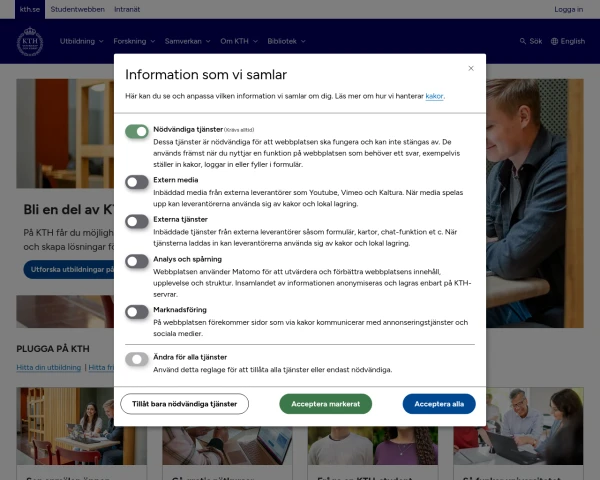The width and height of the screenshot is (600, 480).
Task: Select the kth.se top tab
Action: click(x=30, y=9)
